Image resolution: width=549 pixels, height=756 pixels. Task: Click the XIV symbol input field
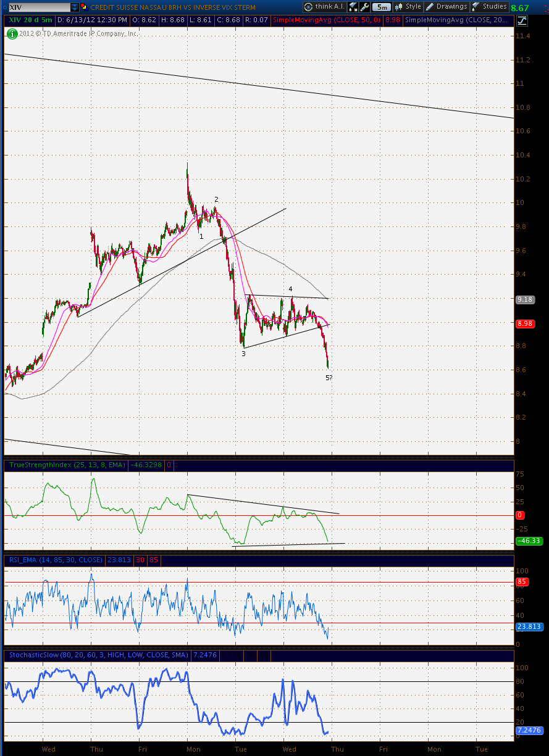tap(38, 7)
